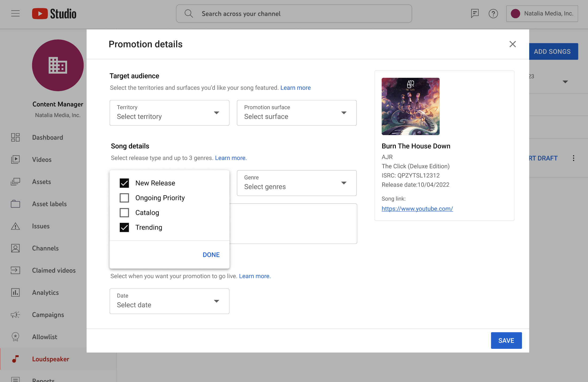The height and width of the screenshot is (382, 588).
Task: Open the help question mark icon
Action: click(493, 13)
